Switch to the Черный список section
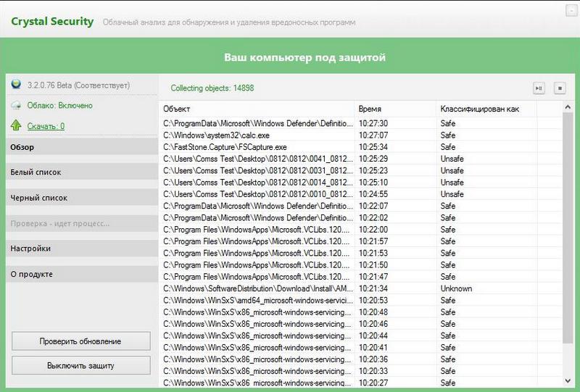This screenshot has height=392, width=580. click(x=82, y=198)
